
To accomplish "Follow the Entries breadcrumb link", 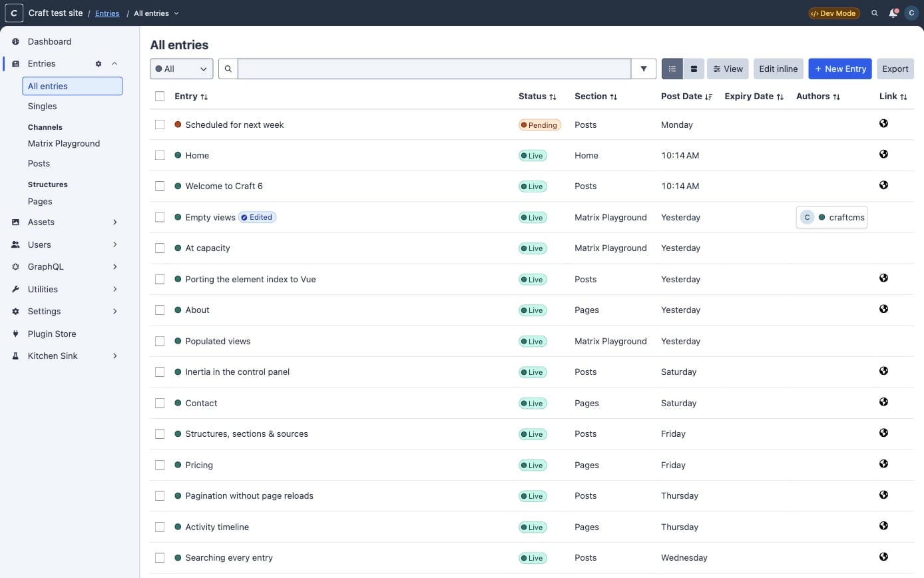I will pos(107,13).
